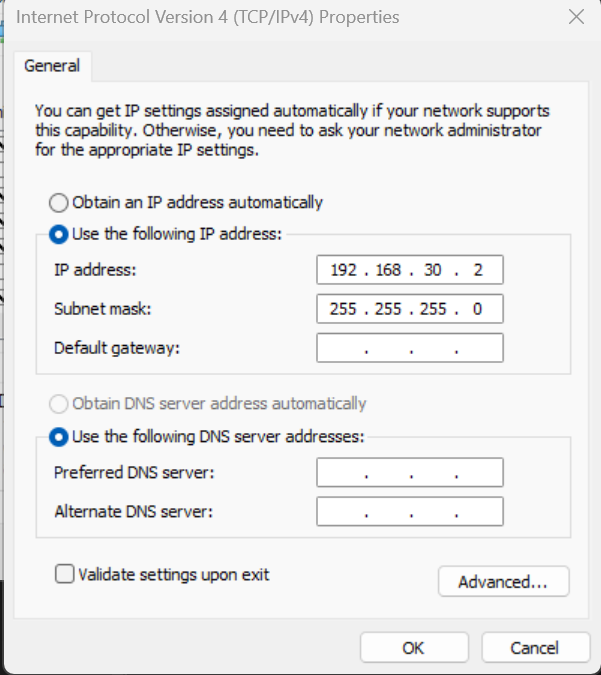This screenshot has height=675, width=601.
Task: Select Use the following IP address
Action: point(59,234)
